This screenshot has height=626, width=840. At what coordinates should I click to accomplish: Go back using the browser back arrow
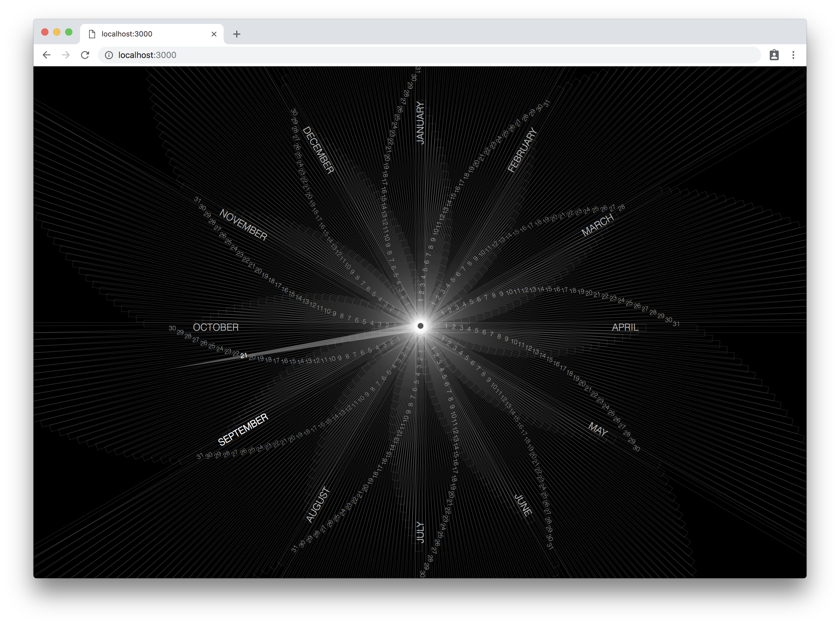(47, 55)
